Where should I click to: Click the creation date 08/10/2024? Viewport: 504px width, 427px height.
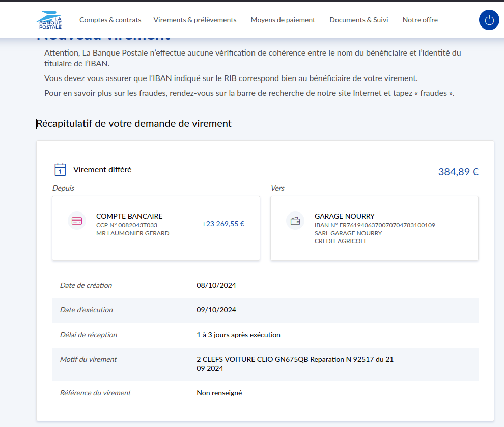(x=216, y=285)
